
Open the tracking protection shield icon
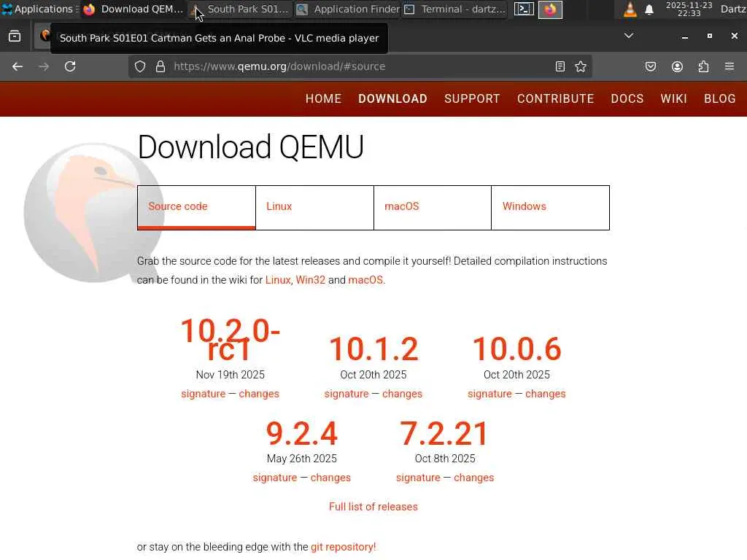[139, 66]
